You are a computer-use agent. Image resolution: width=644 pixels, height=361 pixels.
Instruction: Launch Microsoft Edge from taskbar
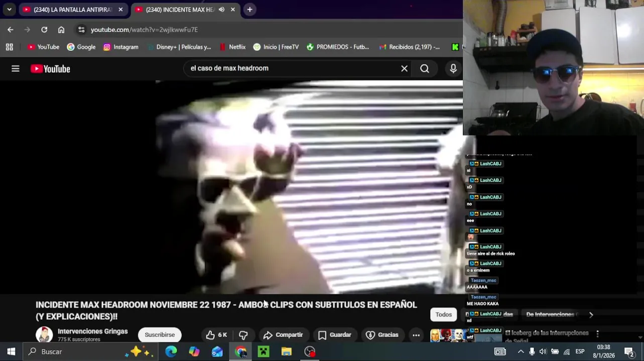(x=171, y=352)
